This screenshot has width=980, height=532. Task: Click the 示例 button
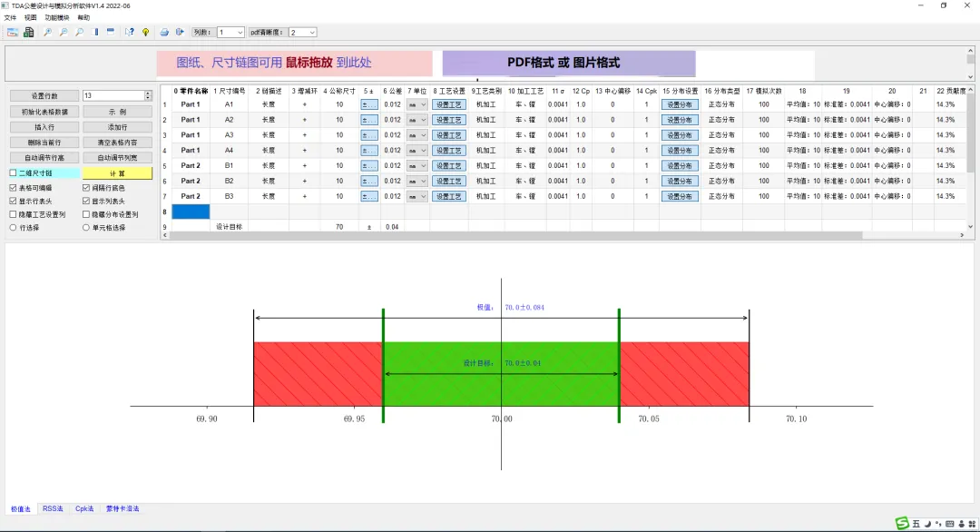(x=117, y=112)
